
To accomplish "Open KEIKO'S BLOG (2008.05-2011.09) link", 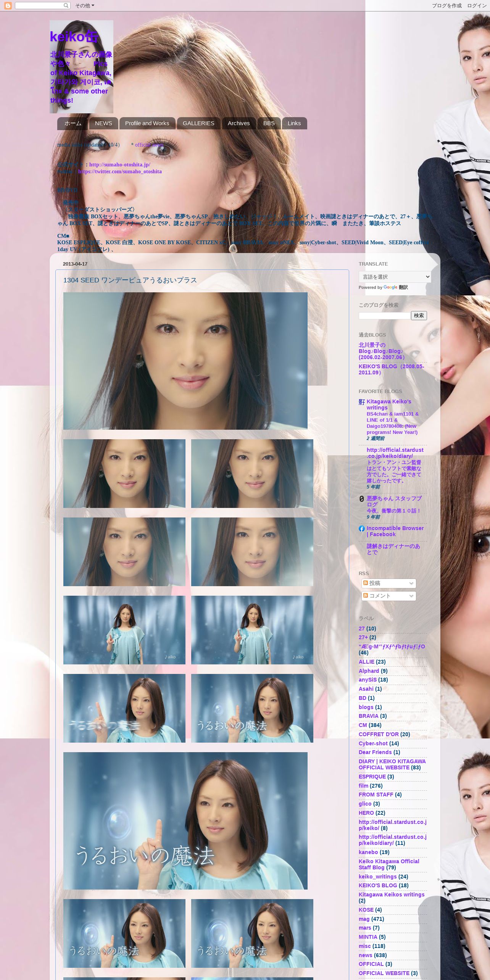I will pos(391,369).
